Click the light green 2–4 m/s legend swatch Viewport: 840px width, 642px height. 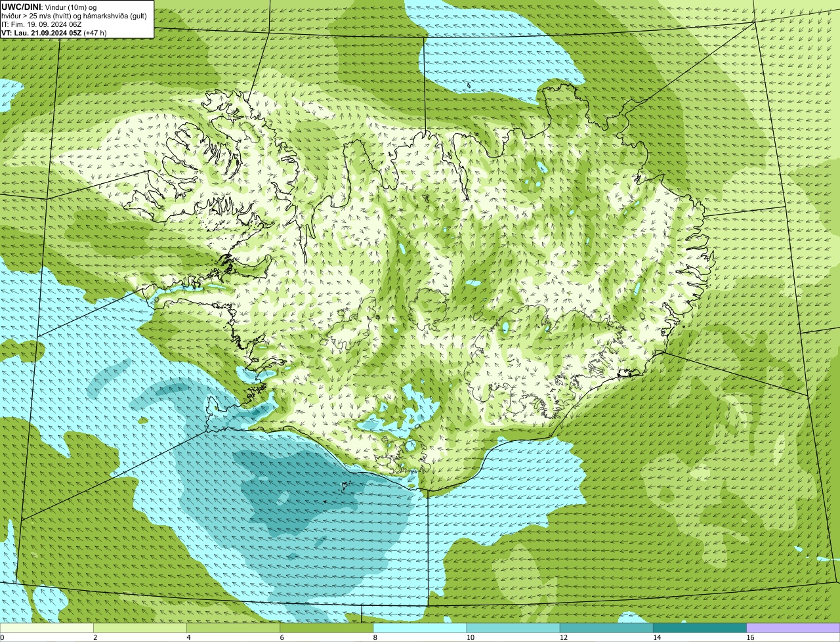point(140,628)
